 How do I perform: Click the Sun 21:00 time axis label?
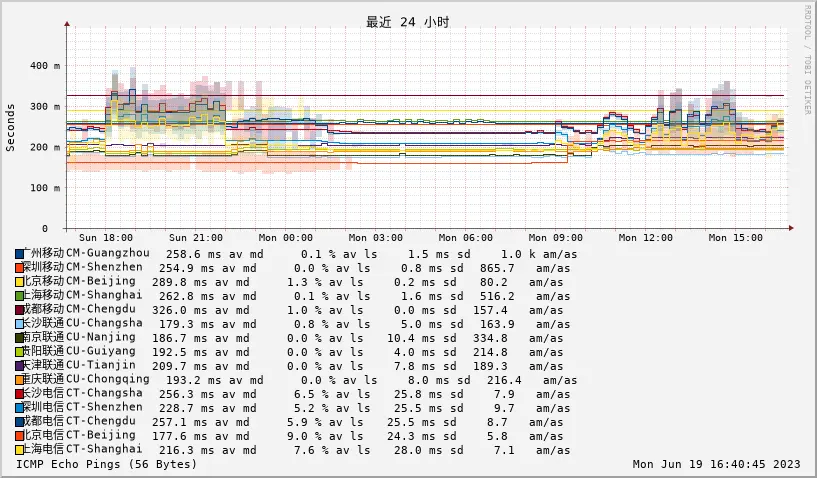point(196,238)
